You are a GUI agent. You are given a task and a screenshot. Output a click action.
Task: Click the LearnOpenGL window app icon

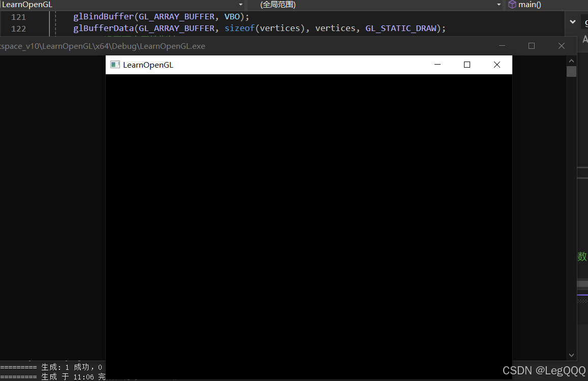click(x=115, y=65)
